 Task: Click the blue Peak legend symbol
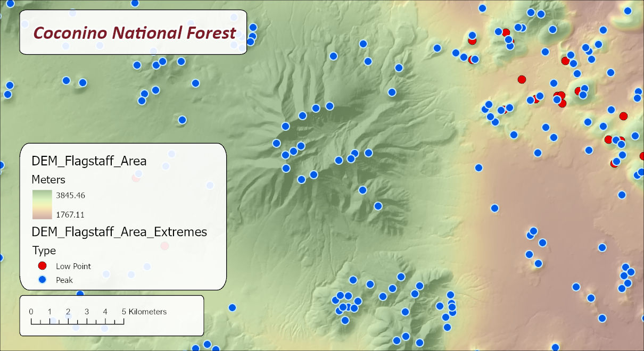click(x=43, y=279)
